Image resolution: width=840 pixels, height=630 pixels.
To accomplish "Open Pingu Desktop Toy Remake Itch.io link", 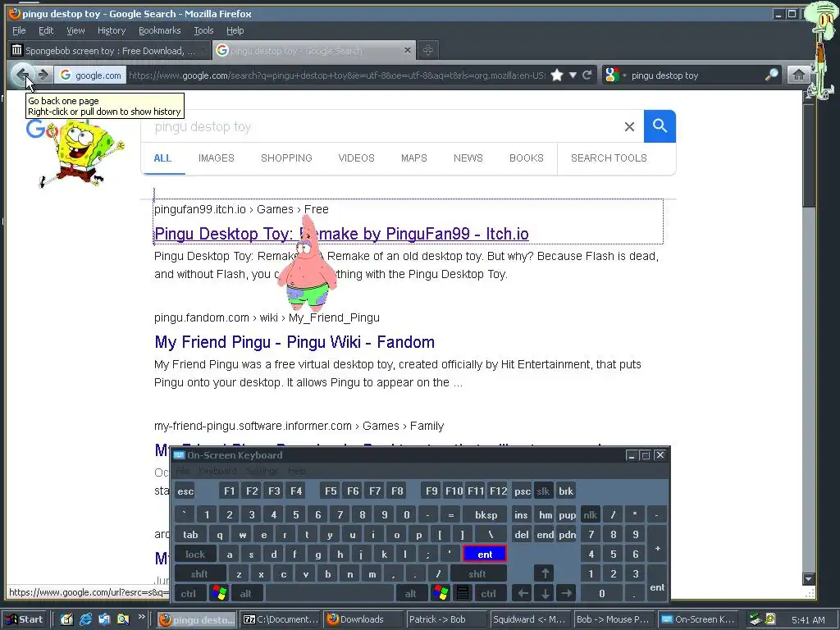I will click(x=341, y=234).
